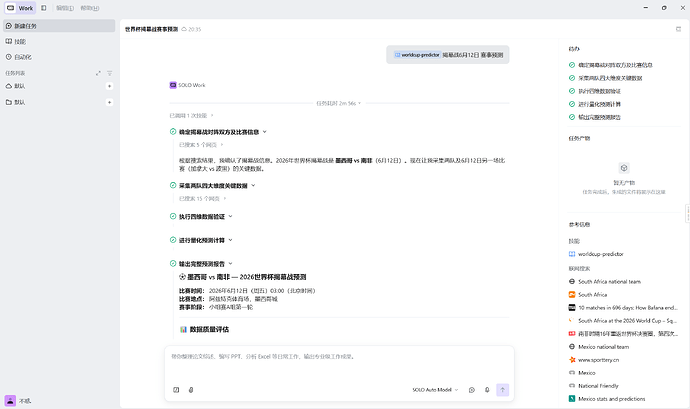Image resolution: width=690 pixels, height=409 pixels.
Task: Expand the 任务耗时 2m 56s dropdown
Action: click(x=338, y=103)
